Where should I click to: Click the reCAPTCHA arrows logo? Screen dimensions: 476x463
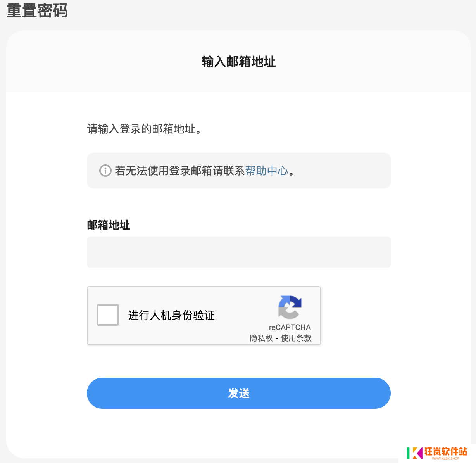(290, 307)
